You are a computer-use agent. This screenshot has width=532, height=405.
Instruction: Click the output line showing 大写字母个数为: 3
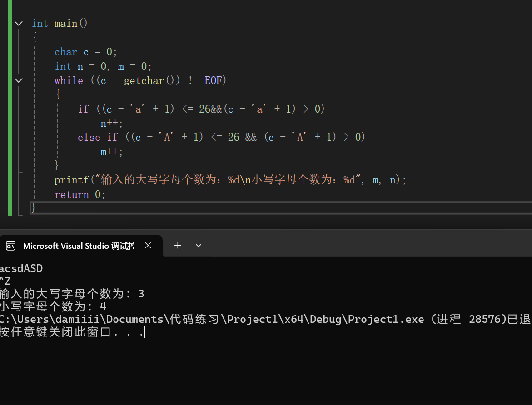point(70,293)
